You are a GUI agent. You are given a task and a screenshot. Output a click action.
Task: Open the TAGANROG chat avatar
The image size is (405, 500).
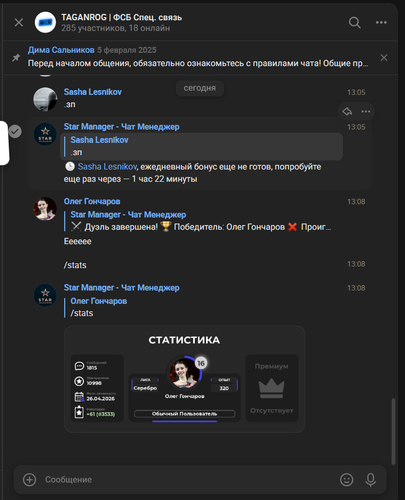pos(45,22)
